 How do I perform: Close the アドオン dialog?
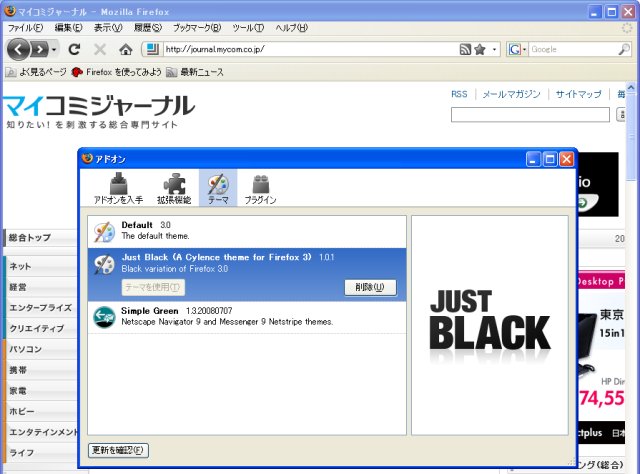[x=567, y=159]
